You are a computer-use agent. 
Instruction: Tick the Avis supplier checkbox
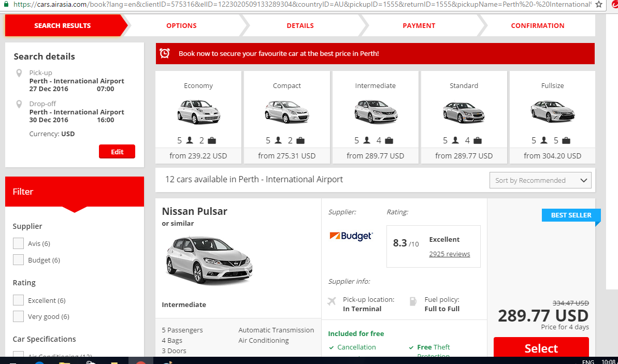click(18, 243)
